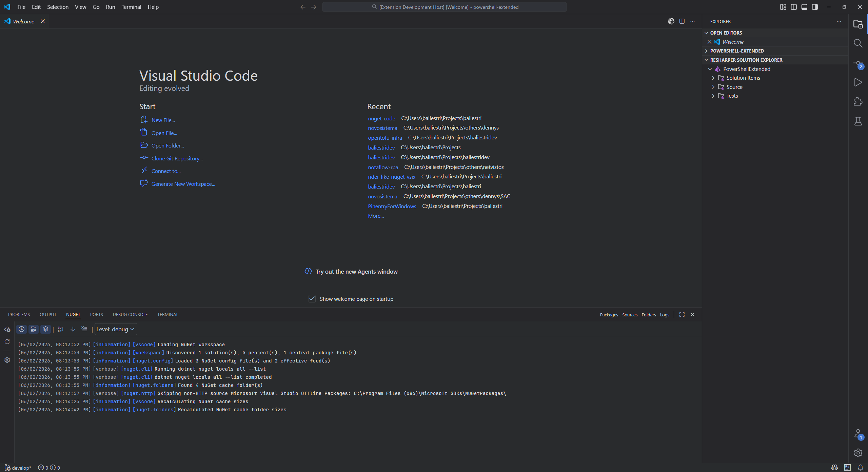Toggle the bottom panel visibility
The height and width of the screenshot is (472, 868).
click(x=804, y=7)
